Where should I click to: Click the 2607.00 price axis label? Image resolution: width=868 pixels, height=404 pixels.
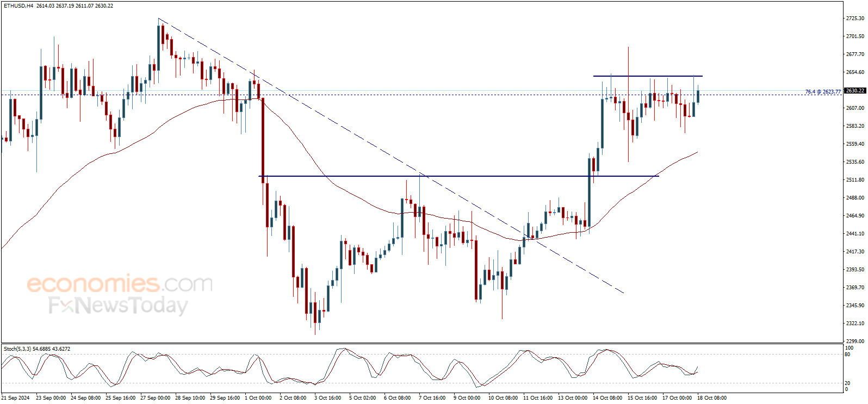(x=855, y=108)
